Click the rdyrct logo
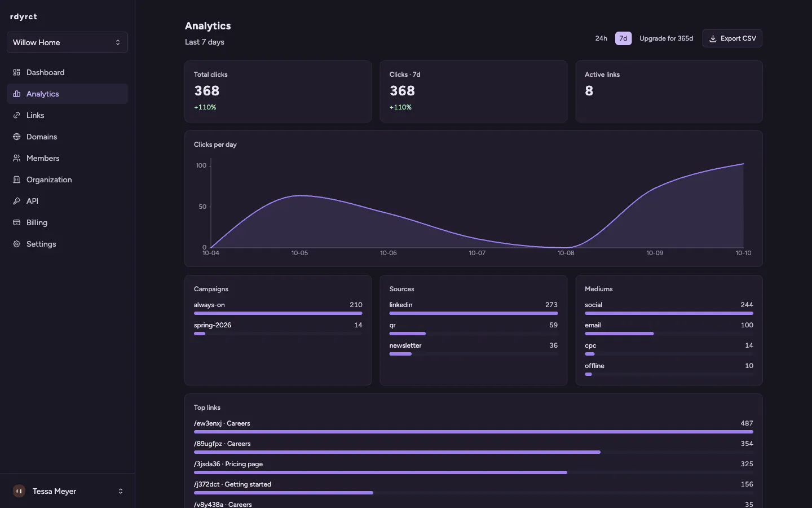This screenshot has height=508, width=812. click(x=24, y=17)
